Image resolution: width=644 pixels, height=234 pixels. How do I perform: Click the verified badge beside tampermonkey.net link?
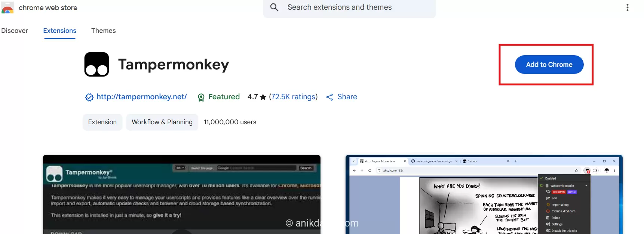coord(89,97)
